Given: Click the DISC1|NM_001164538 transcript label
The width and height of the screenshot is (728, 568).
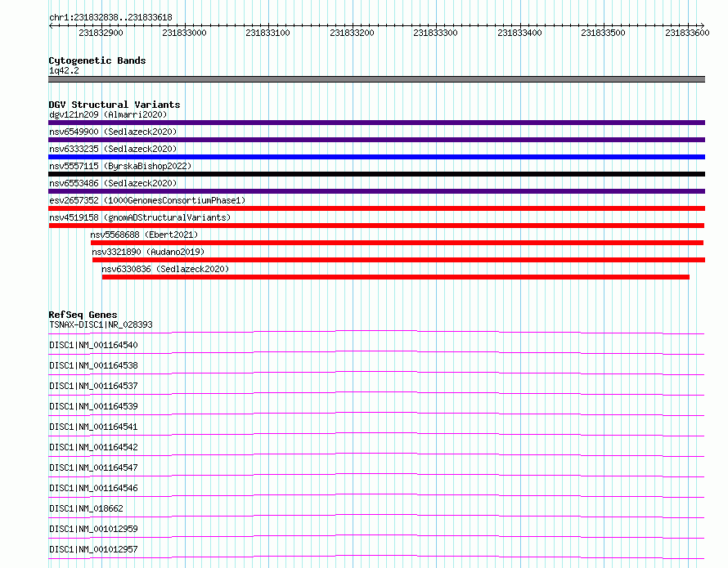Looking at the screenshot, I should pyautogui.click(x=93, y=365).
